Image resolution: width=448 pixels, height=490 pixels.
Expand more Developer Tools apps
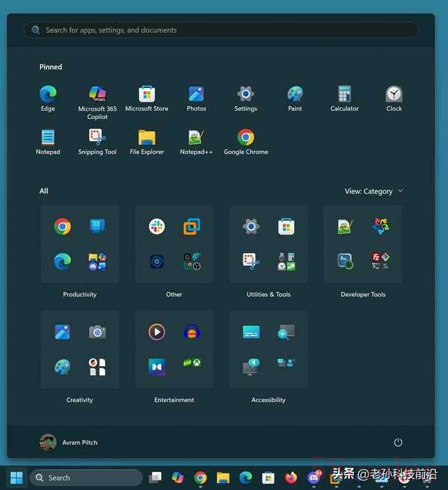click(380, 261)
